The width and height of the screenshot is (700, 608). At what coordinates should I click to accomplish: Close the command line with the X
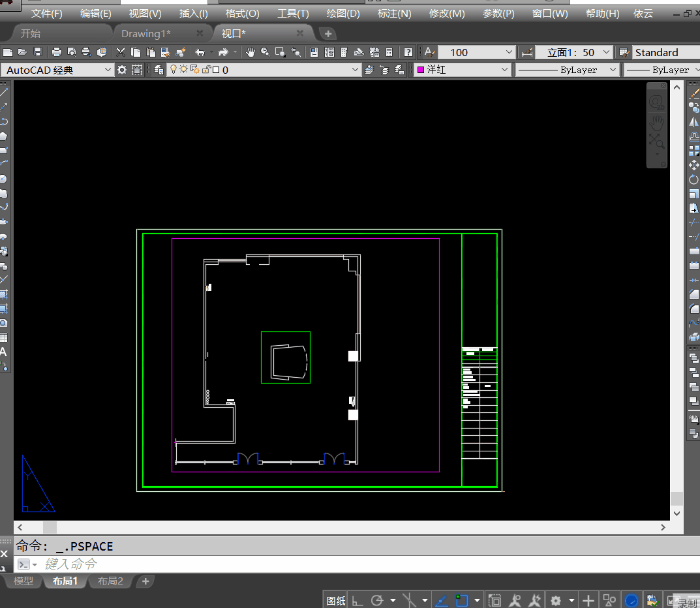coord(4,554)
